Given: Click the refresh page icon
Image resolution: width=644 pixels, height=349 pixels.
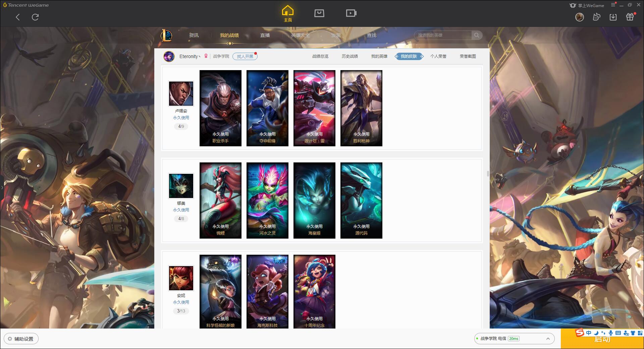Looking at the screenshot, I should (x=35, y=17).
